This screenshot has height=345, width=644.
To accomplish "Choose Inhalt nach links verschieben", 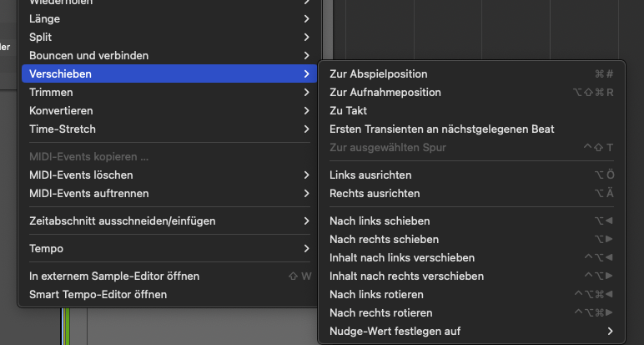I will pos(471,258).
